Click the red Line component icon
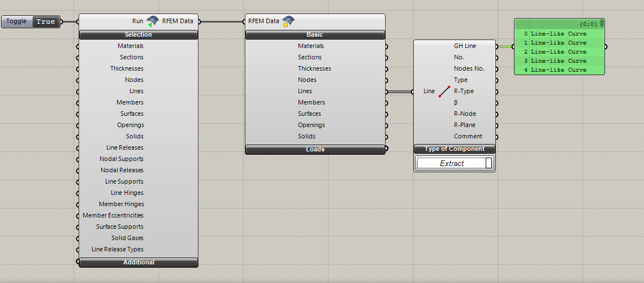The height and width of the screenshot is (283, 644). coord(444,91)
